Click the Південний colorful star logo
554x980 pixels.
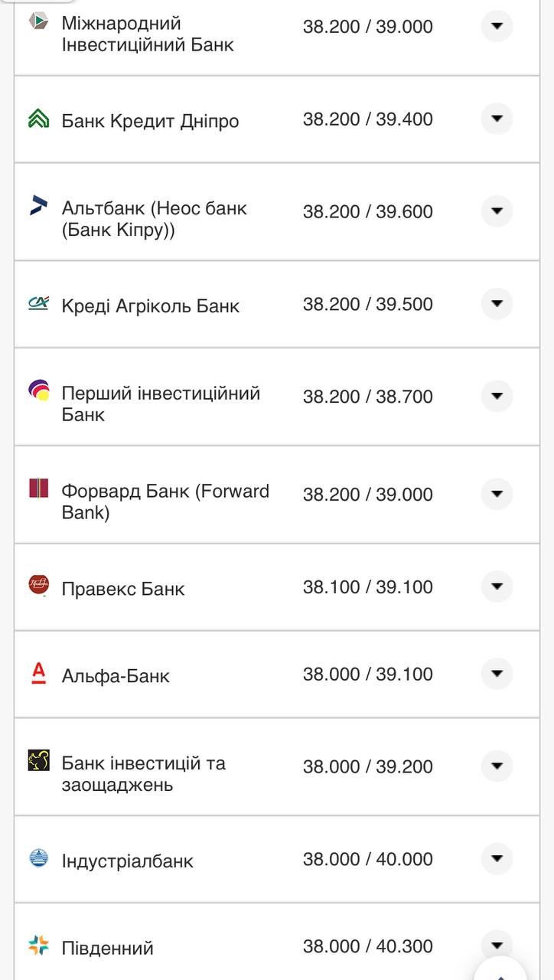(39, 945)
